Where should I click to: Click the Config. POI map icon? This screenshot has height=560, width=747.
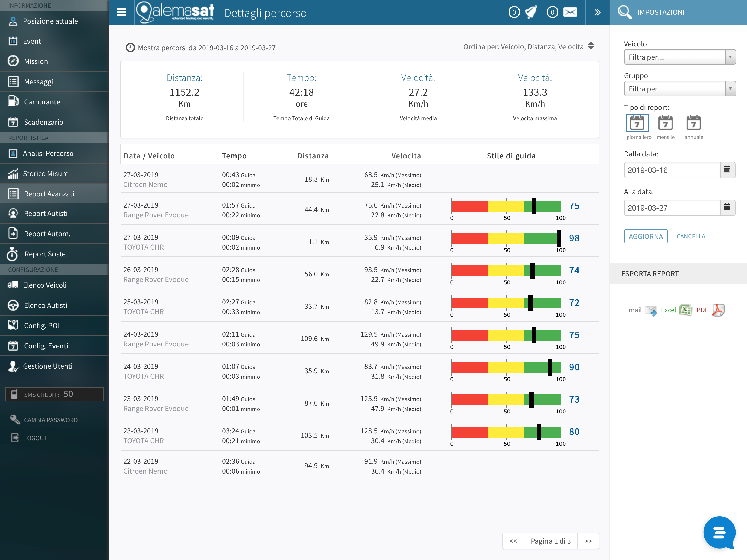point(13,325)
